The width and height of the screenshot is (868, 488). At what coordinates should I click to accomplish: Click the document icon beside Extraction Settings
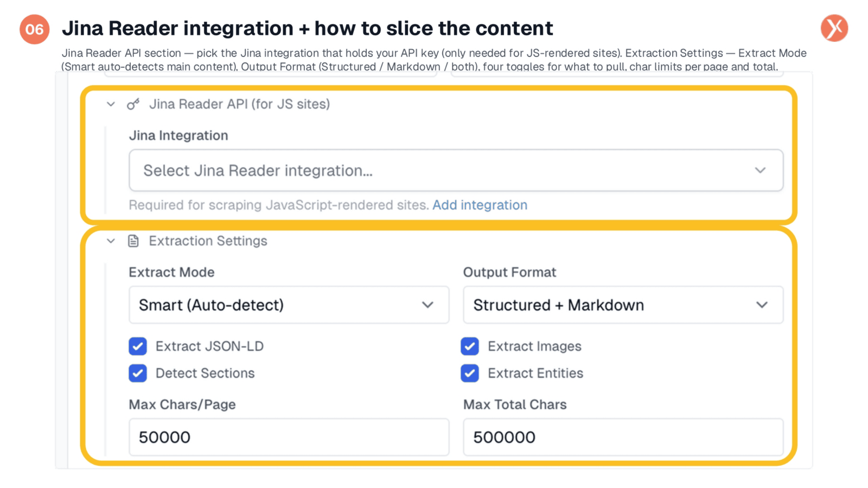(133, 241)
